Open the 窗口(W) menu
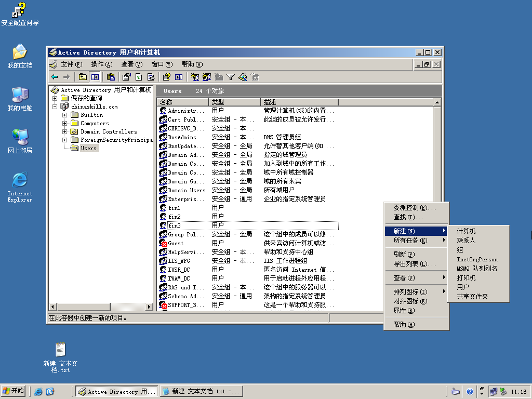Image resolution: width=532 pixels, height=399 pixels. coord(162,64)
